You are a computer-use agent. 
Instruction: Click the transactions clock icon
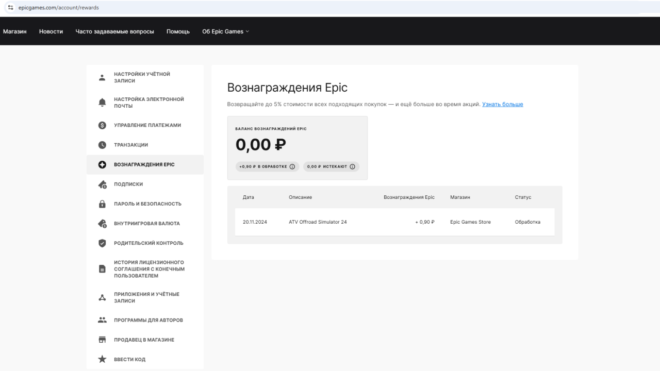coord(102,145)
